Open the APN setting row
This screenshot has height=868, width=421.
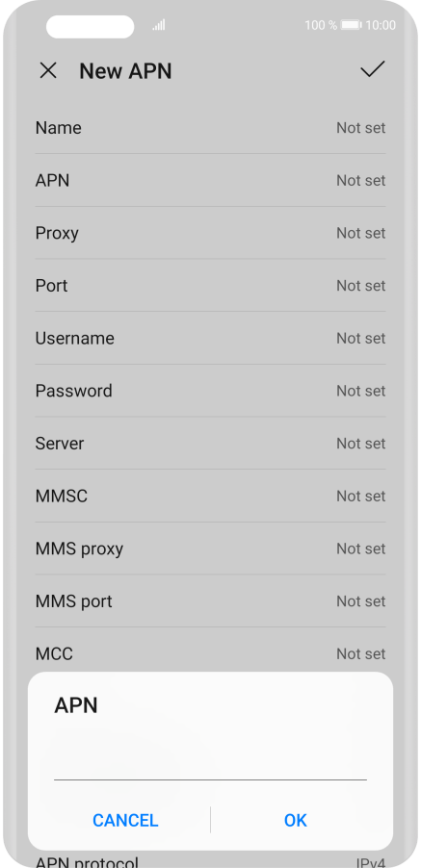coord(210,181)
